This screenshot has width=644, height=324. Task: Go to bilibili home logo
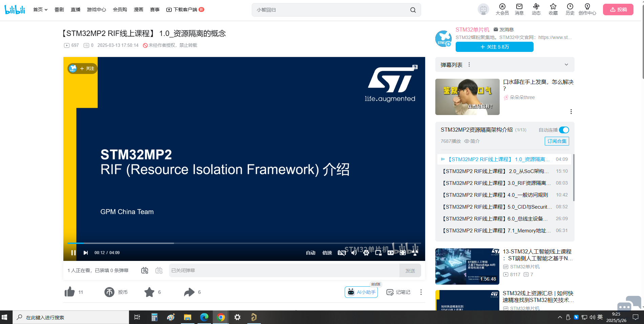click(x=15, y=9)
